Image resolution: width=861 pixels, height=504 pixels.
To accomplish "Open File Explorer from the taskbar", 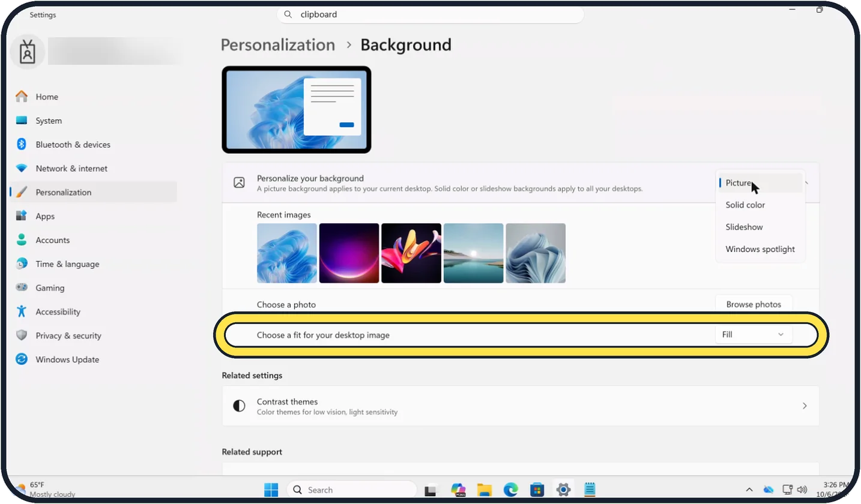I will [x=485, y=490].
